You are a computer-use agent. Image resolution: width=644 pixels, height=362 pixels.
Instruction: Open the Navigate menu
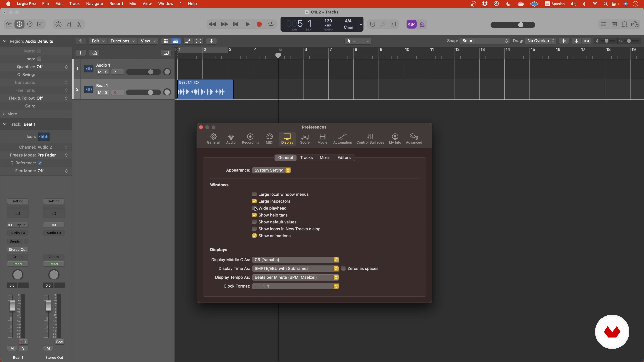[x=94, y=4]
